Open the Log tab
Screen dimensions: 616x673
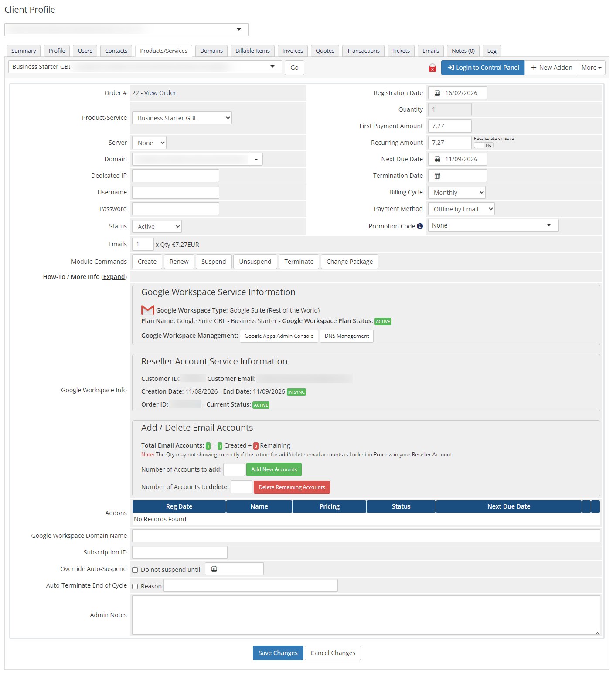pos(492,51)
